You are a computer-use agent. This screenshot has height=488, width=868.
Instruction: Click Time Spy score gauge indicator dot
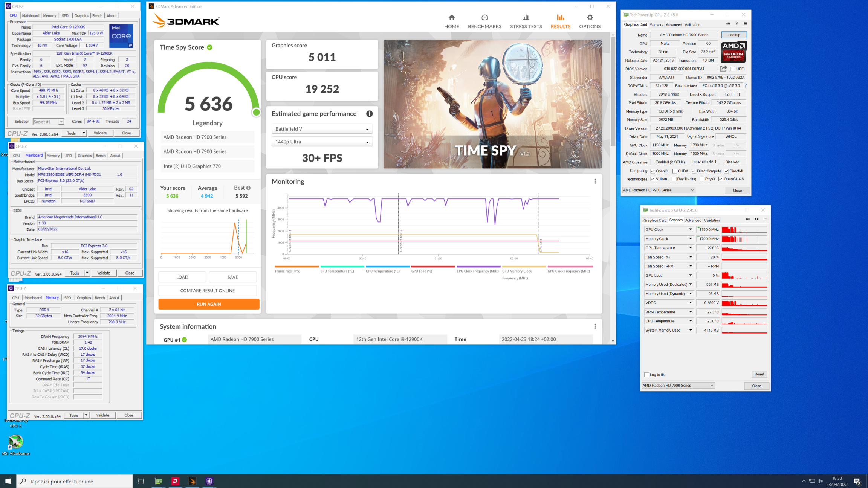click(x=256, y=112)
